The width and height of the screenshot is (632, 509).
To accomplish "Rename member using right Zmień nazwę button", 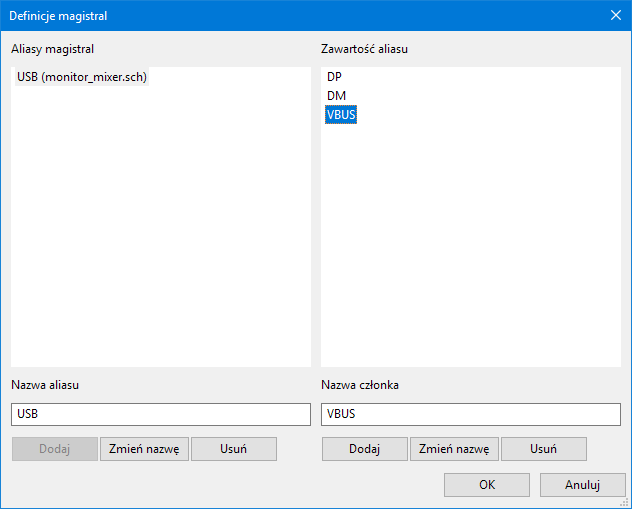I will [x=454, y=449].
